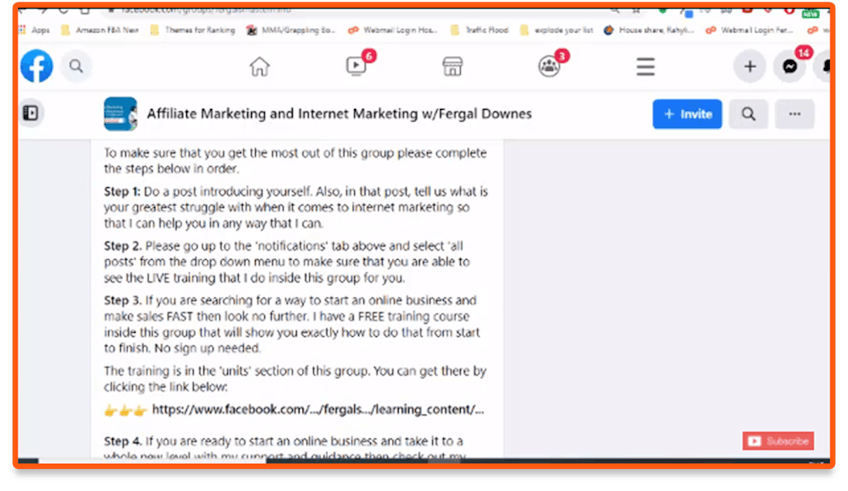Click the text 'No sign up needed.'
The width and height of the screenshot is (848, 491).
tap(208, 348)
